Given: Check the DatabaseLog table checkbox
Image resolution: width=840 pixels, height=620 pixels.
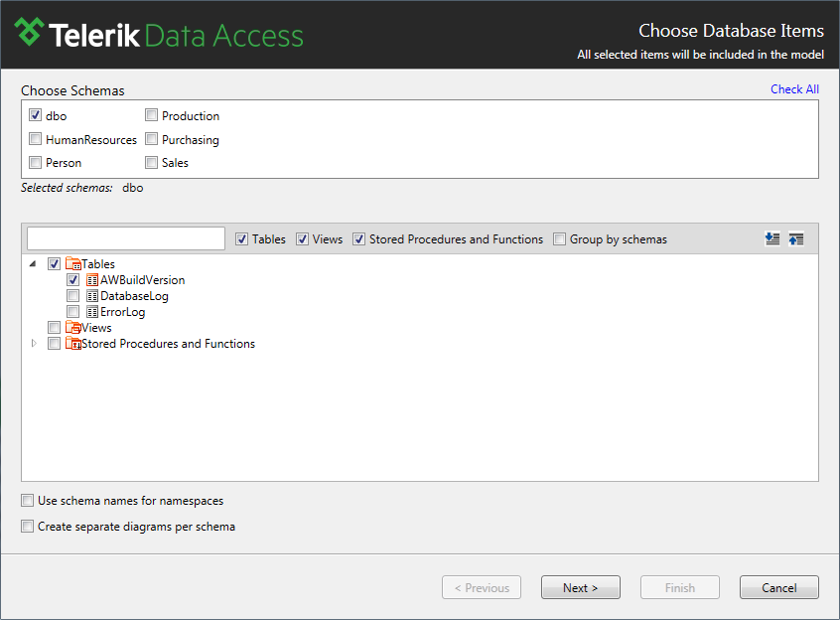Looking at the screenshot, I should click(73, 296).
